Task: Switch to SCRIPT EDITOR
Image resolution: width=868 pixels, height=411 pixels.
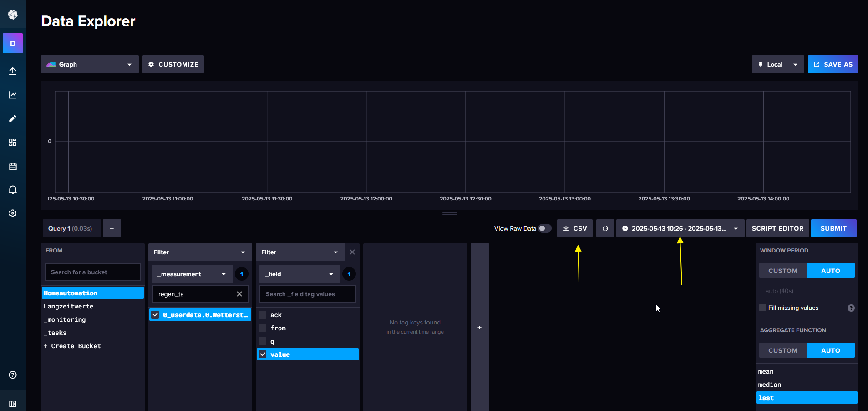Action: click(x=778, y=228)
